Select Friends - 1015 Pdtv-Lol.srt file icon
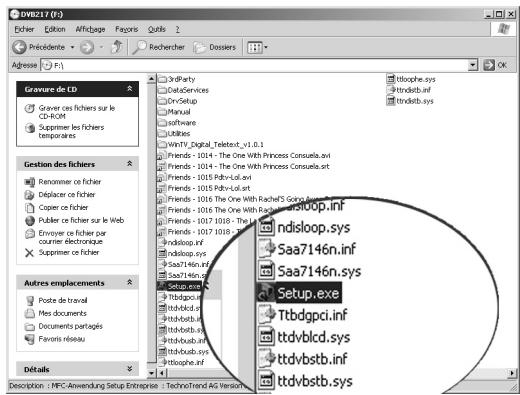This screenshot has width=520, height=395. coord(162,188)
